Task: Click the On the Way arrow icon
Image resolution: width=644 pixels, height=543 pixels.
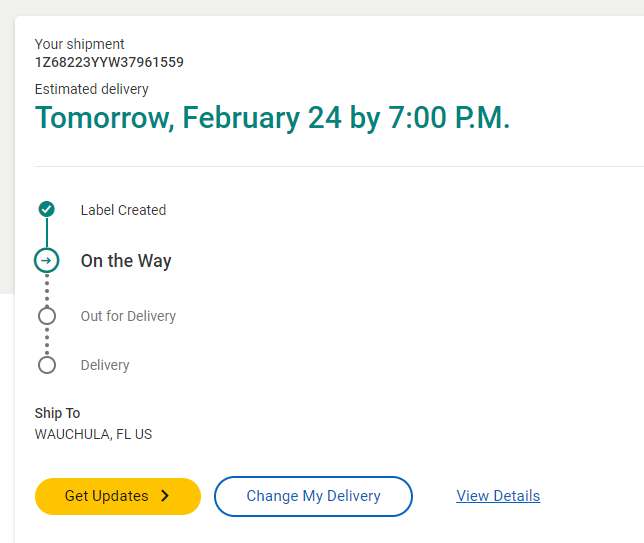Action: point(46,261)
